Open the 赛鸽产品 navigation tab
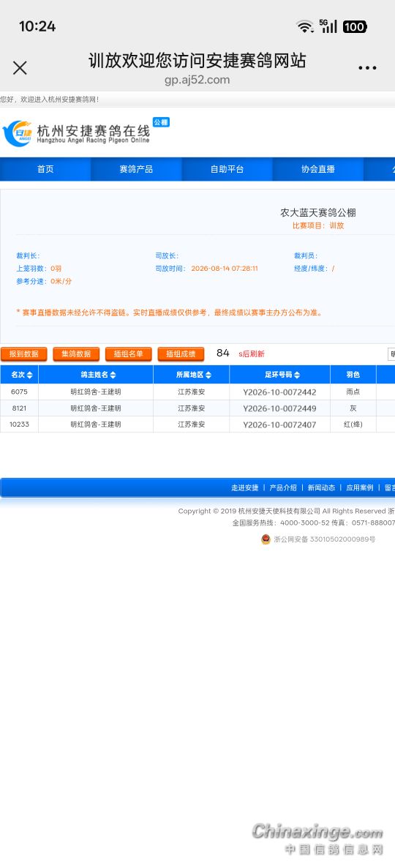 pos(136,169)
